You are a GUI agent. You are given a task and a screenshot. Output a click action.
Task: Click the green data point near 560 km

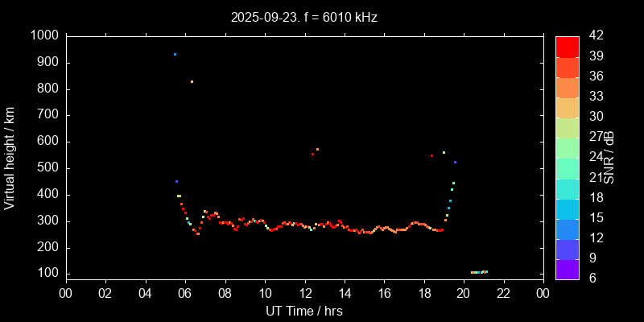[x=444, y=152]
